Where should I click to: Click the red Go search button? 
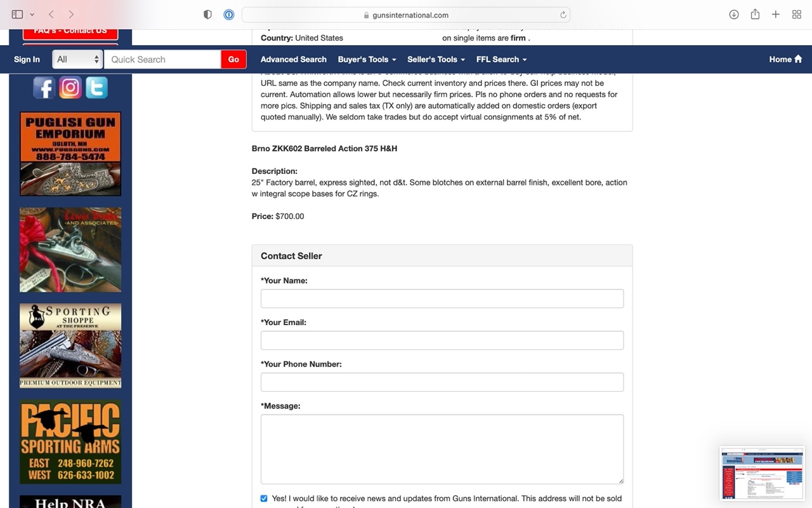click(x=233, y=59)
